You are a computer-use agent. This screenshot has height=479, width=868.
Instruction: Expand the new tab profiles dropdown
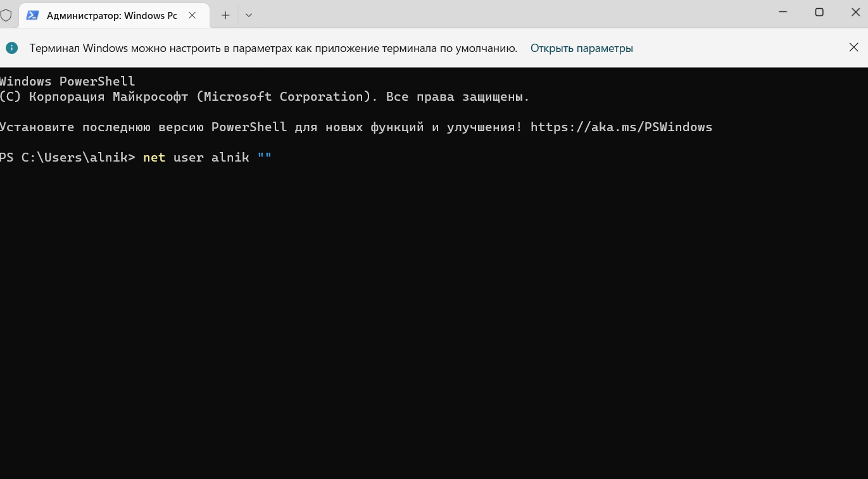(249, 15)
